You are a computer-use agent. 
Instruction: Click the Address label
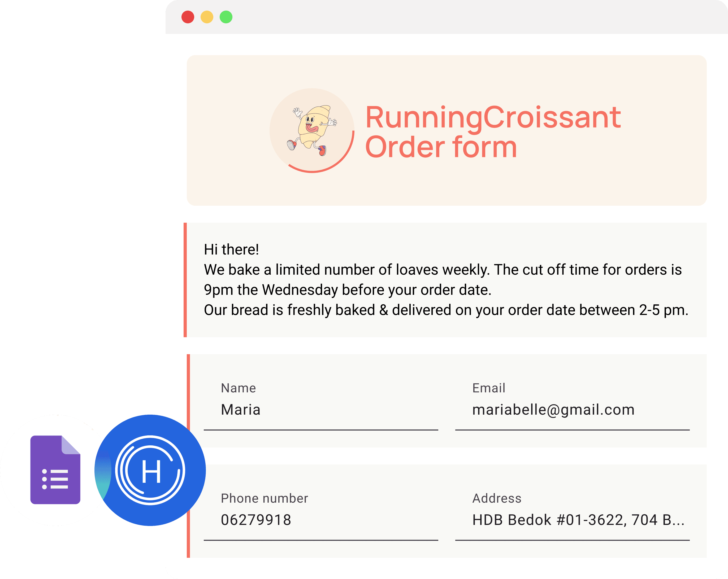(497, 498)
